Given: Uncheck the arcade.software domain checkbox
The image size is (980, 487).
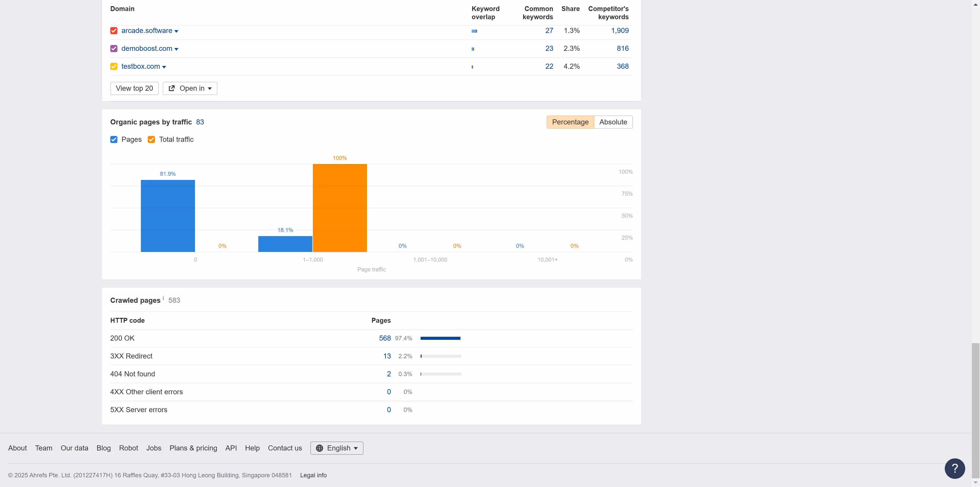Looking at the screenshot, I should point(113,30).
